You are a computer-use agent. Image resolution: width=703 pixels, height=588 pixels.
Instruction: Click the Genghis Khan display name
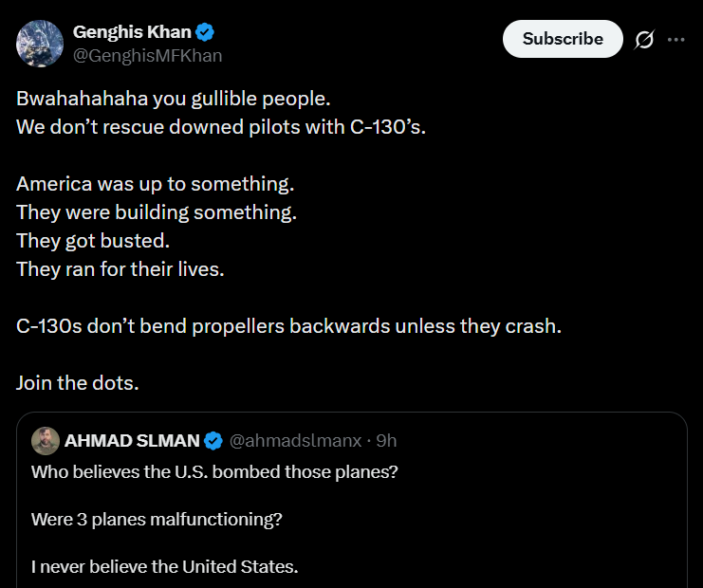(132, 32)
